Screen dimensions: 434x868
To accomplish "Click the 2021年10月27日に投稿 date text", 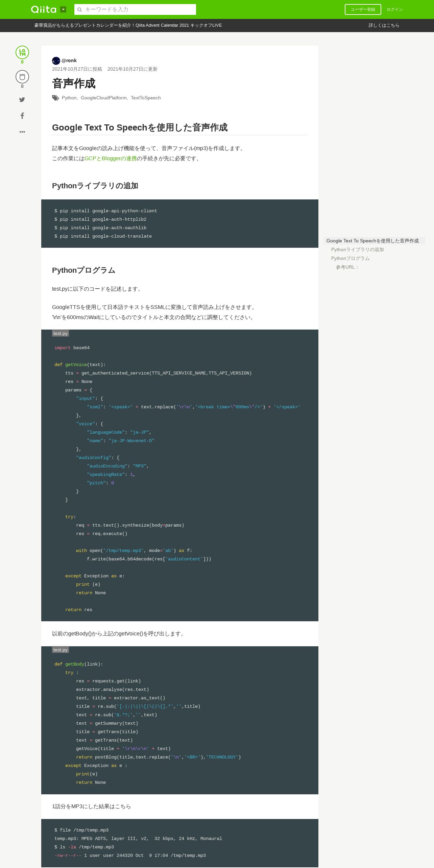I will point(77,69).
